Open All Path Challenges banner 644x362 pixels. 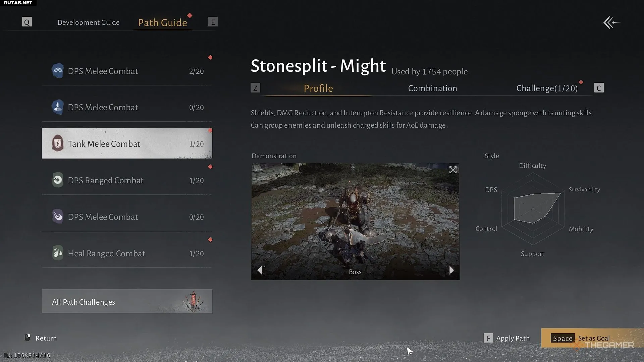tap(127, 302)
